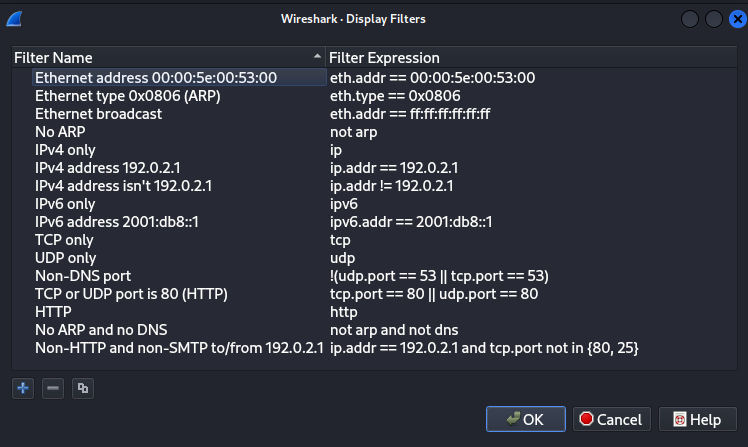The image size is (748, 447).
Task: Select the Ethernet address 00:00:5e:00:53:00 row
Action: [x=179, y=77]
